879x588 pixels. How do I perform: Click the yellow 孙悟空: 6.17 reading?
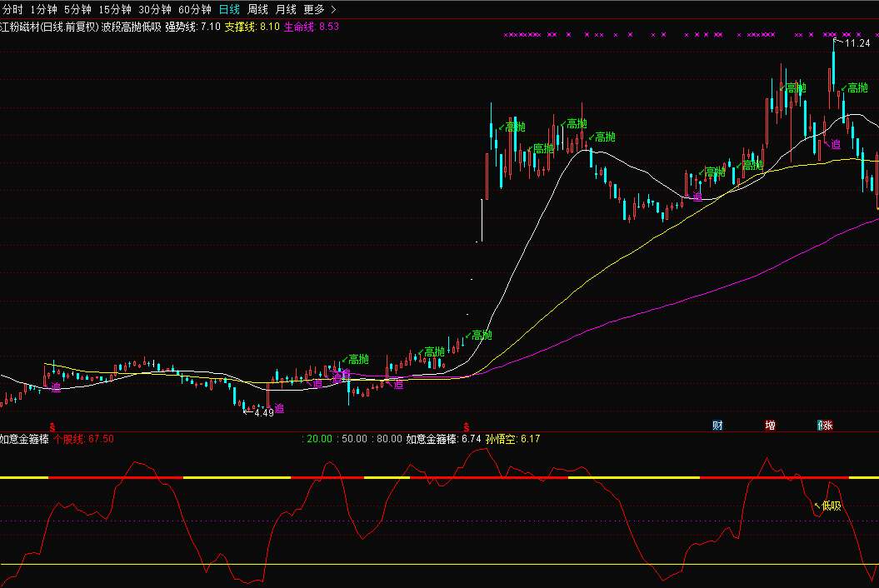513,439
